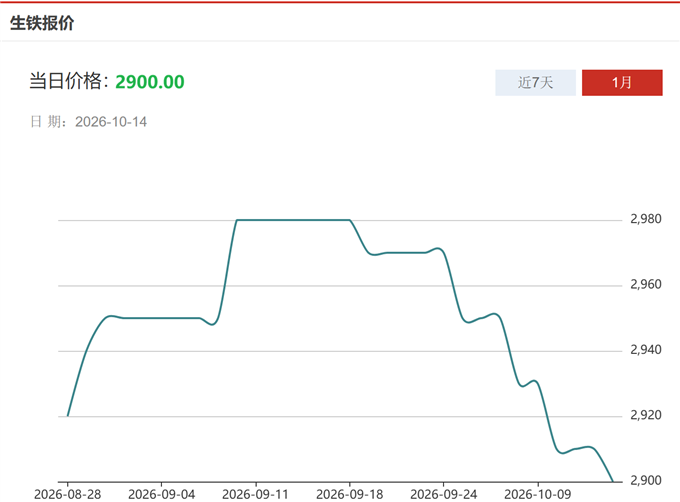Click current price value 2900.00
The width and height of the screenshot is (680, 502).
pyautogui.click(x=150, y=81)
